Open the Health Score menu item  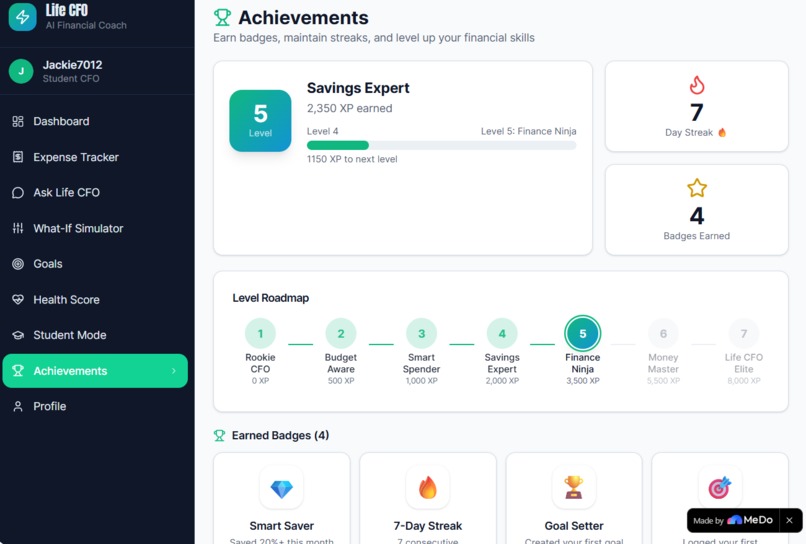click(x=95, y=299)
